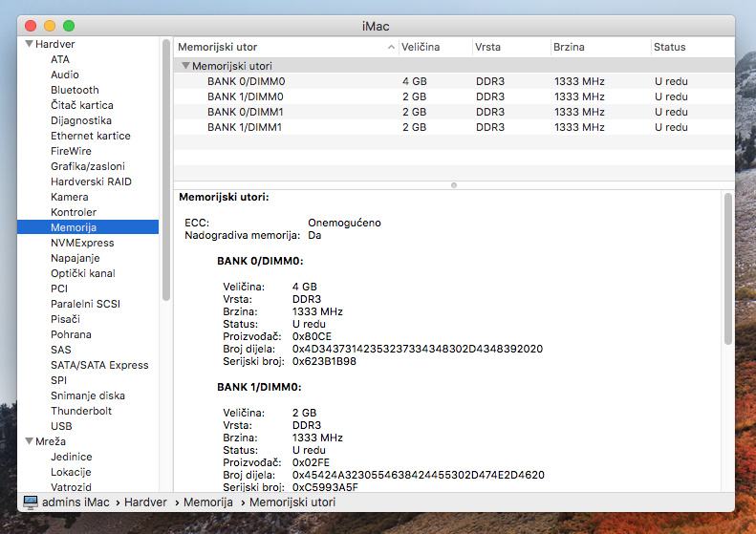
Task: Open Hardverski RAID entry
Action: [91, 182]
